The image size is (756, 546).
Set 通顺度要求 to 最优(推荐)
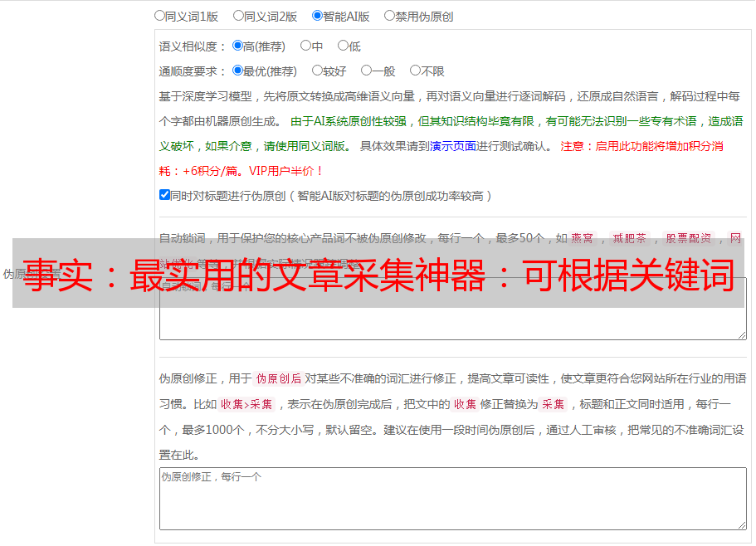point(237,71)
